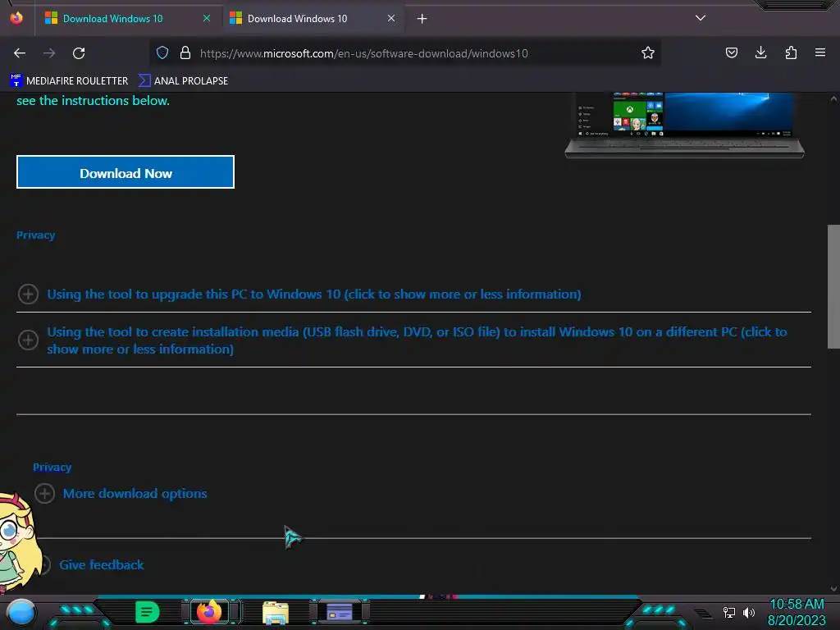The width and height of the screenshot is (840, 630).
Task: View site security padlock info
Action: (185, 52)
